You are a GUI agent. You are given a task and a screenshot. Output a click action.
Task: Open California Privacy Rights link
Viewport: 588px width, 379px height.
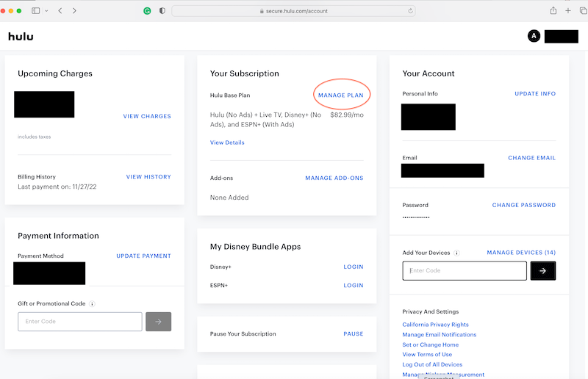pyautogui.click(x=435, y=325)
